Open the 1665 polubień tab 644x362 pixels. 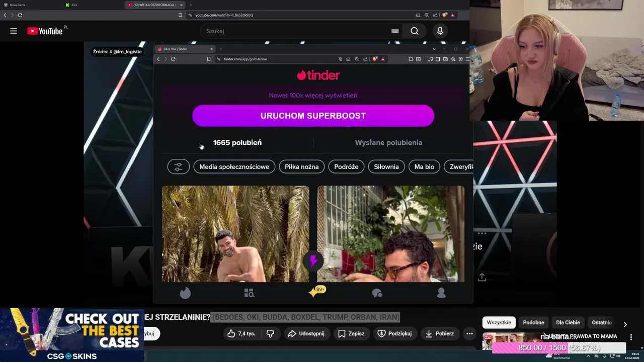(x=237, y=143)
